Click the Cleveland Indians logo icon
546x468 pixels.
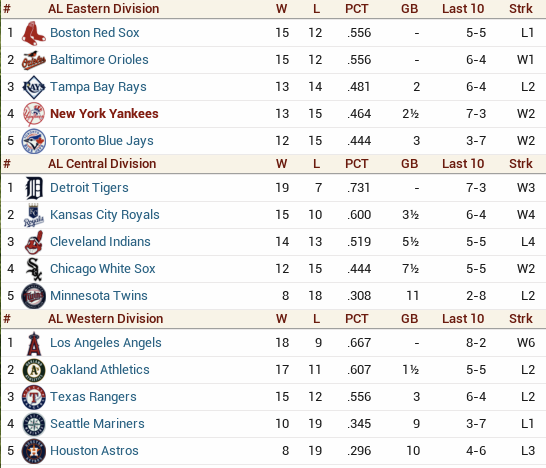[x=34, y=242]
